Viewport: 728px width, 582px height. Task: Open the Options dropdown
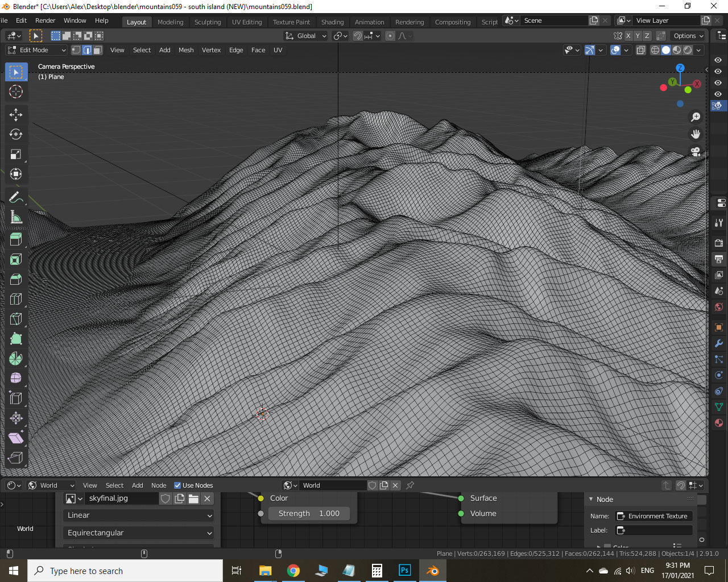pos(688,36)
